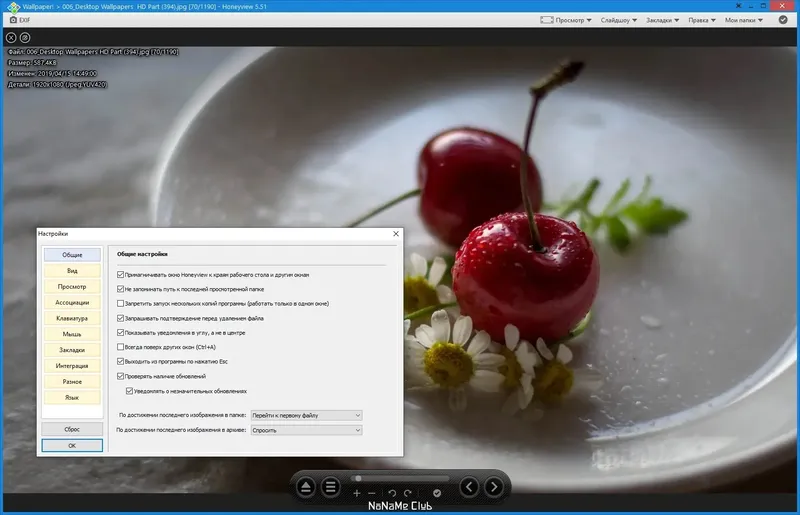Toggle 'Проверять наличие обновлений' checkbox

tap(120, 376)
